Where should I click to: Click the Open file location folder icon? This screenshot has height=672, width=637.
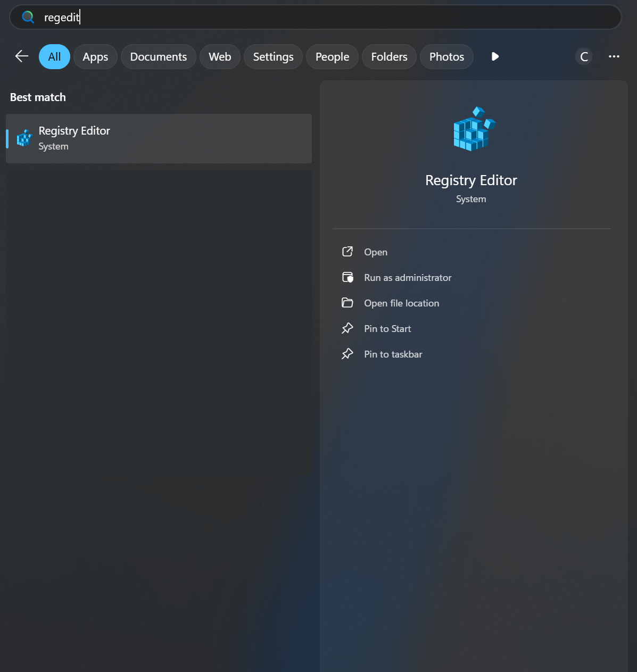pos(348,303)
